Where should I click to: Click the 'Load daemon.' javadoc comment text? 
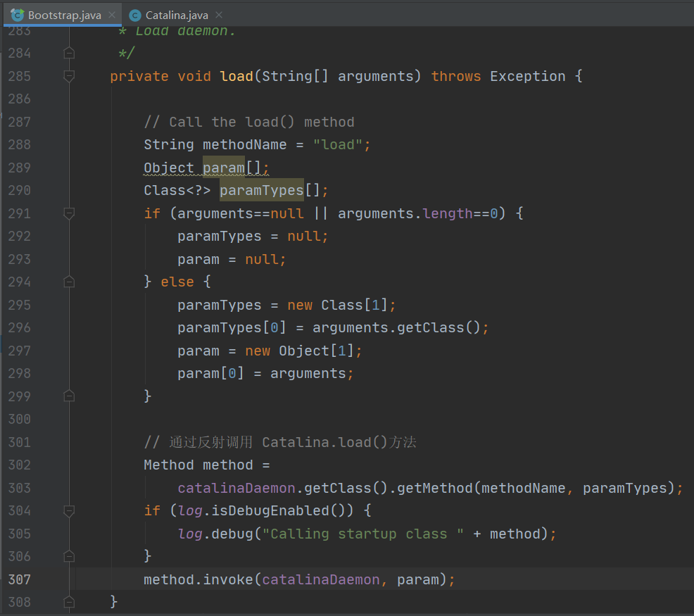(185, 31)
